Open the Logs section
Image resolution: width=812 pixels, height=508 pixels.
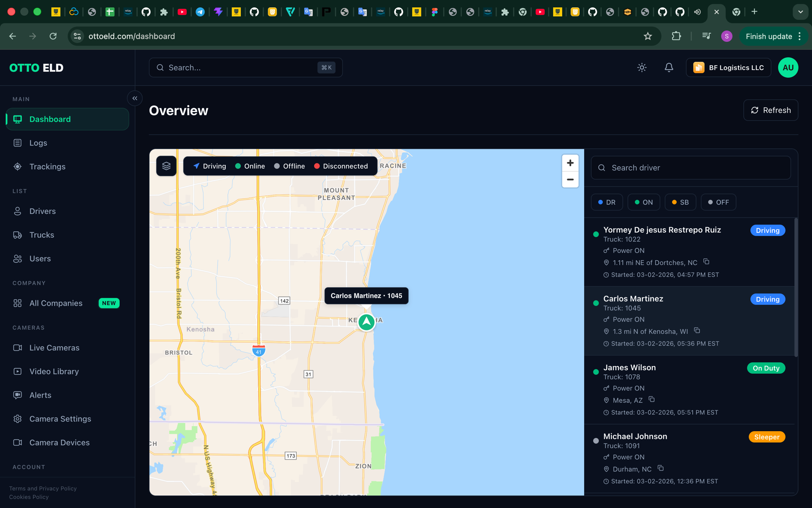click(38, 143)
